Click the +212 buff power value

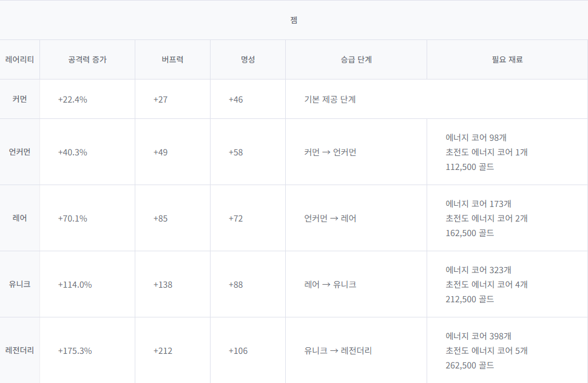coord(163,351)
